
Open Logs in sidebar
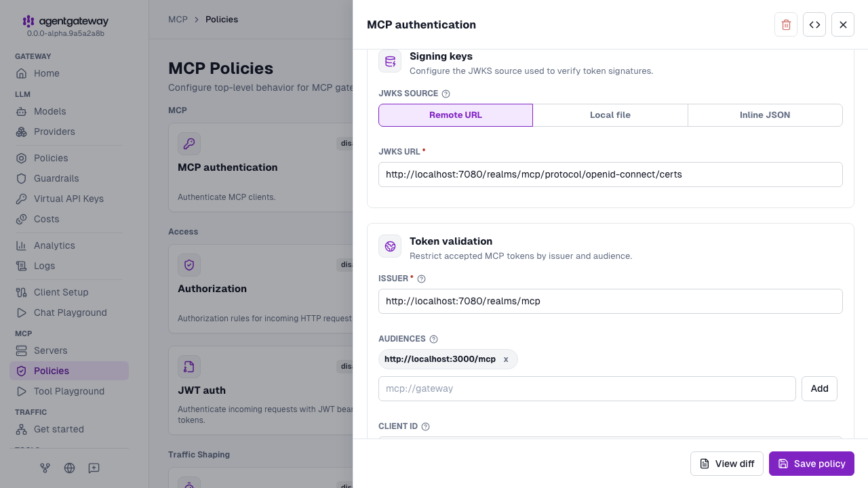[69, 266]
